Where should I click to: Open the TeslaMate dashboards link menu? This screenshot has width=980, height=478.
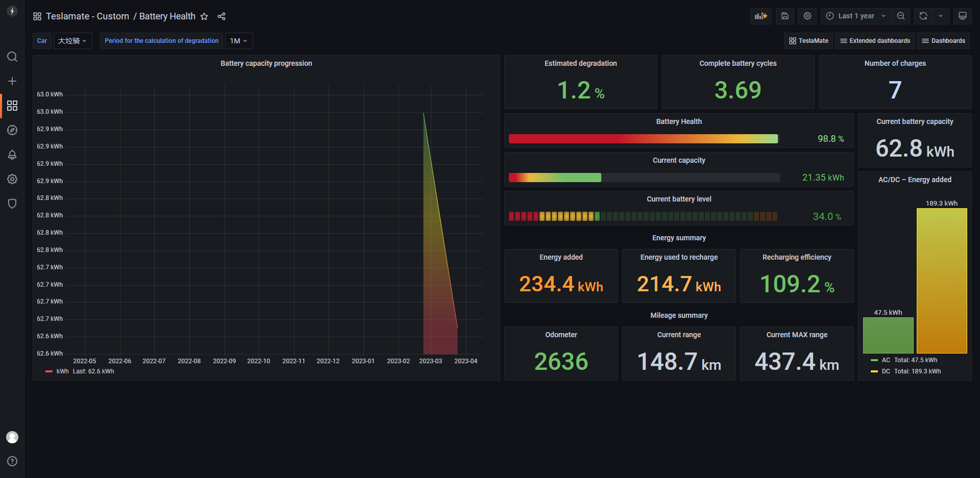pyautogui.click(x=808, y=41)
